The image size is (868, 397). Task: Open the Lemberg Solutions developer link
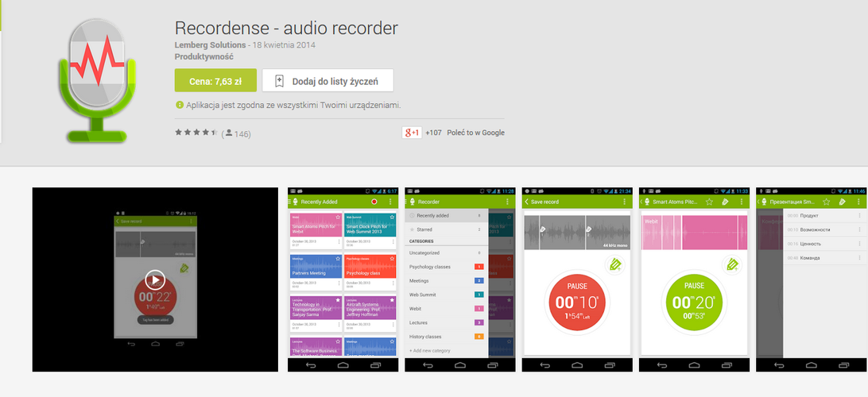(211, 44)
